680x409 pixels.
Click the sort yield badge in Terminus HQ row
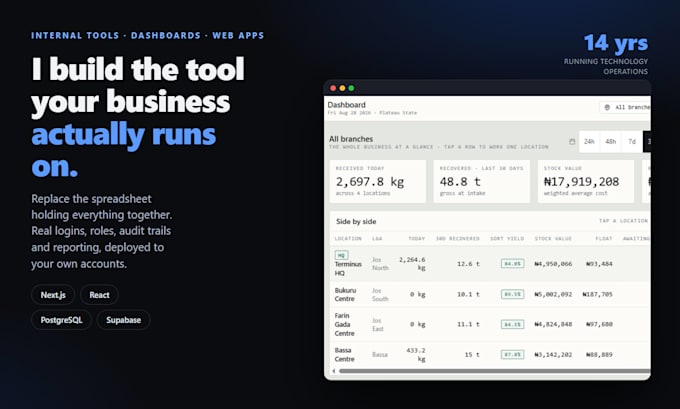click(512, 264)
